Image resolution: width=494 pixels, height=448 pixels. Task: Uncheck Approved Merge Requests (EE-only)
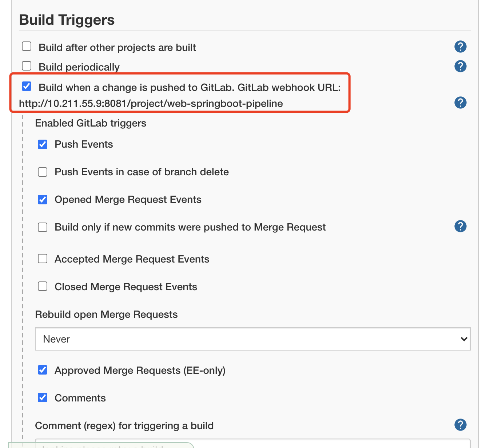point(43,370)
